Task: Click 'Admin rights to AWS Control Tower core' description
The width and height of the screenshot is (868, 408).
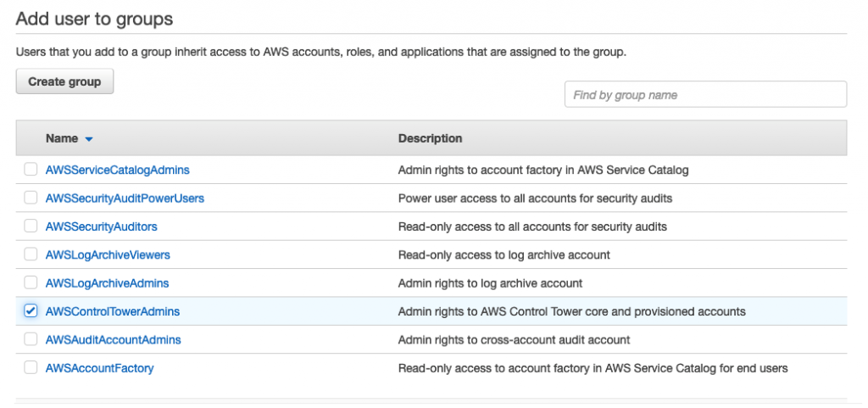Action: coord(571,311)
